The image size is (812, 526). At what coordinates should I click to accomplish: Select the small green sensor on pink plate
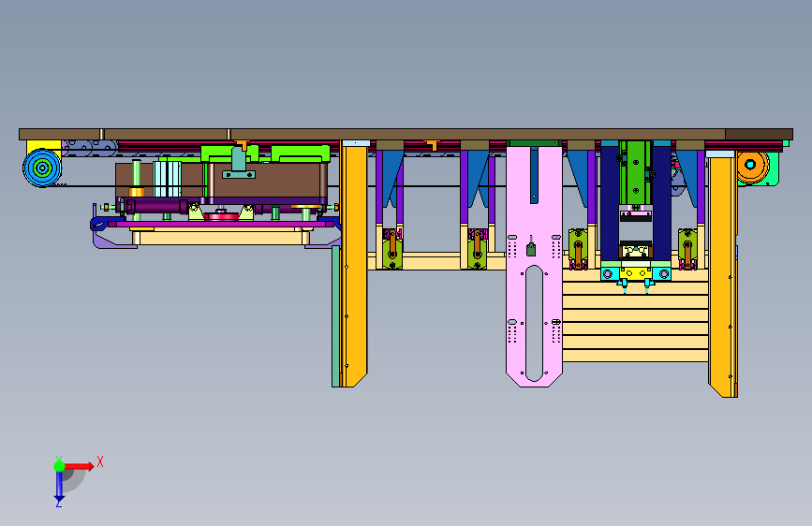click(x=531, y=249)
